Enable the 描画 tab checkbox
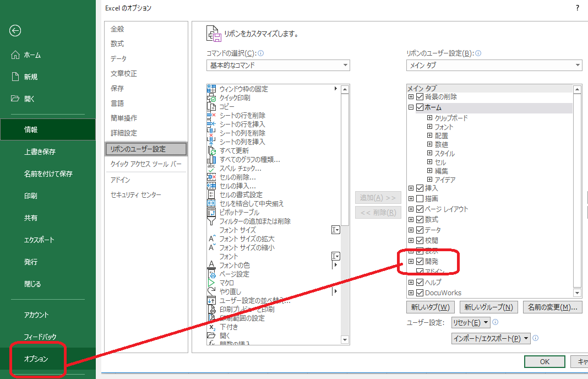The image size is (588, 379). 420,198
